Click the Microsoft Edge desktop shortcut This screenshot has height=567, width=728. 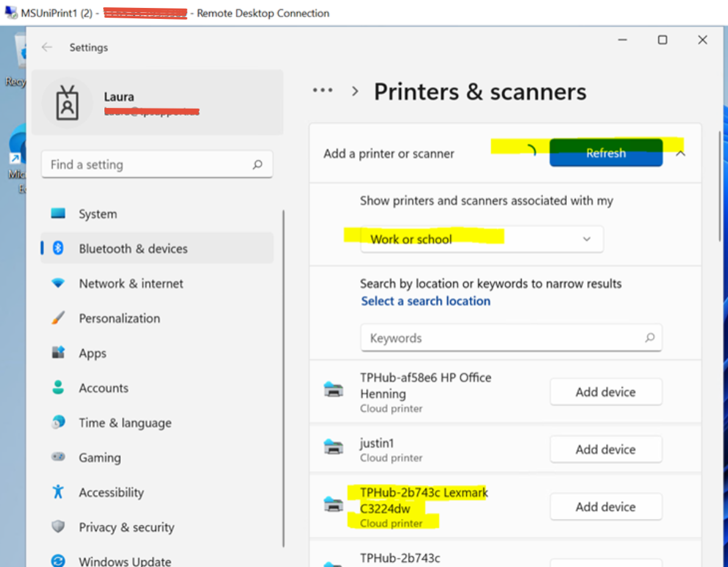tap(18, 158)
